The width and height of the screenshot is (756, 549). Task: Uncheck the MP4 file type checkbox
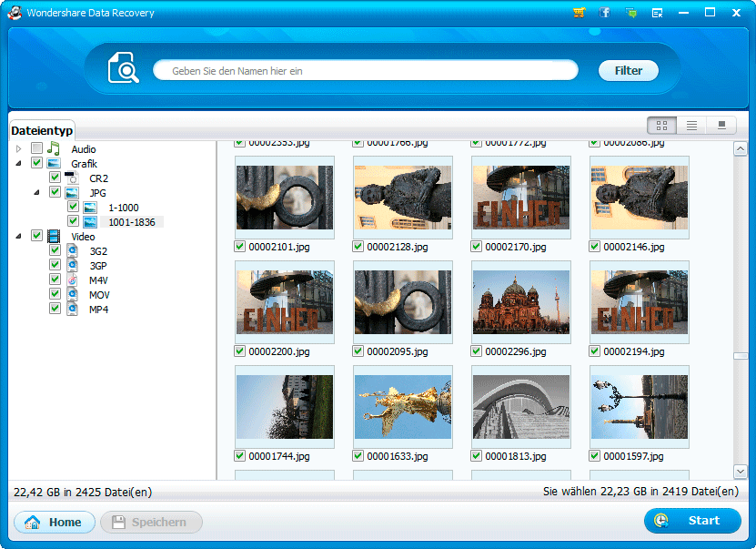click(55, 310)
